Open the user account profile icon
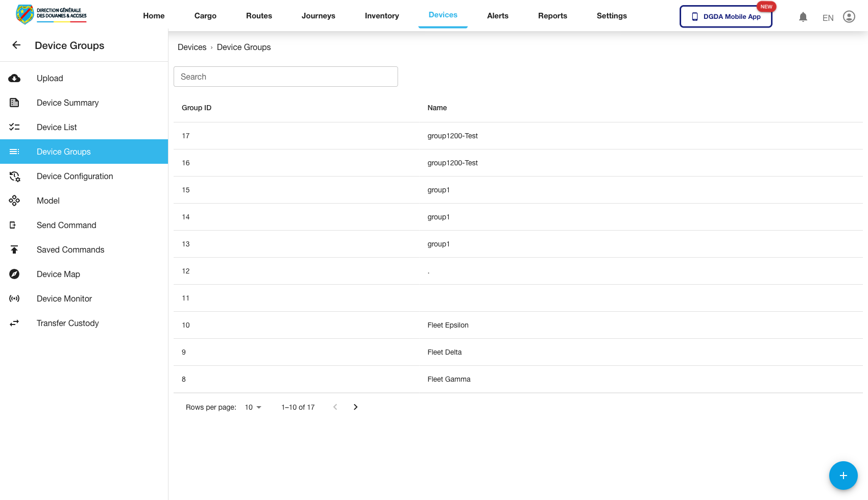The image size is (868, 500). click(849, 17)
